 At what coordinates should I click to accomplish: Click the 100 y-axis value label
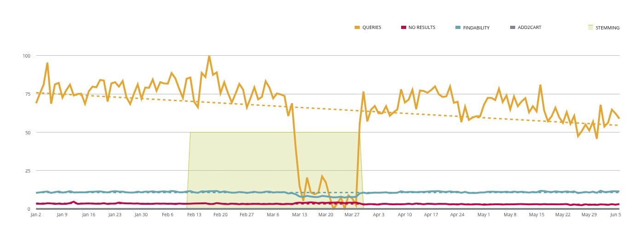coord(26,56)
